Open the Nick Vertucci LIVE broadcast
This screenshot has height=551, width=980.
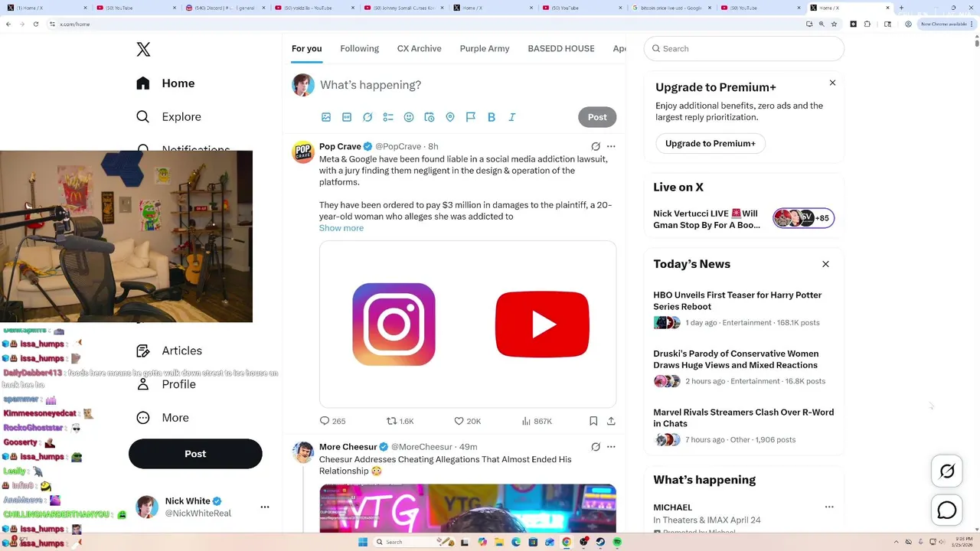tap(743, 219)
